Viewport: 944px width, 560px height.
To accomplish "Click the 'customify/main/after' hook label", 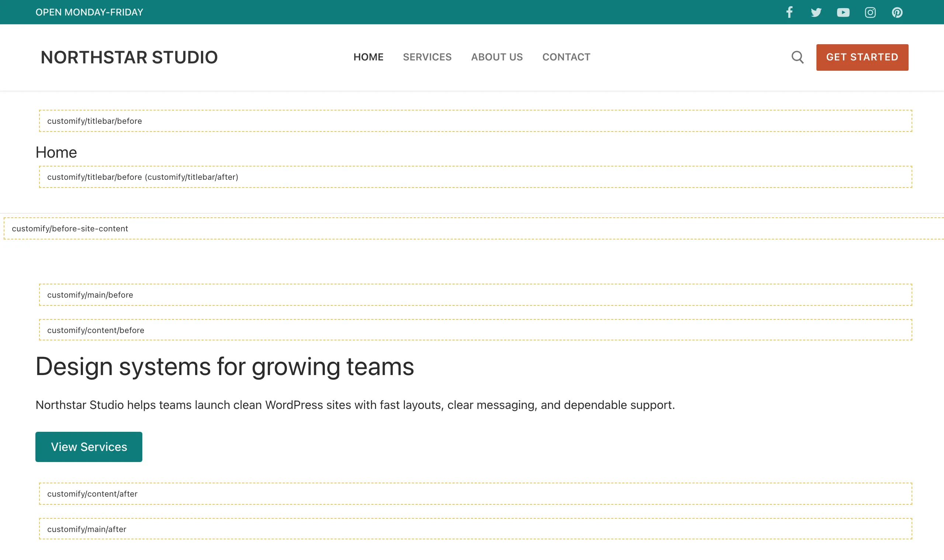I will [x=86, y=529].
